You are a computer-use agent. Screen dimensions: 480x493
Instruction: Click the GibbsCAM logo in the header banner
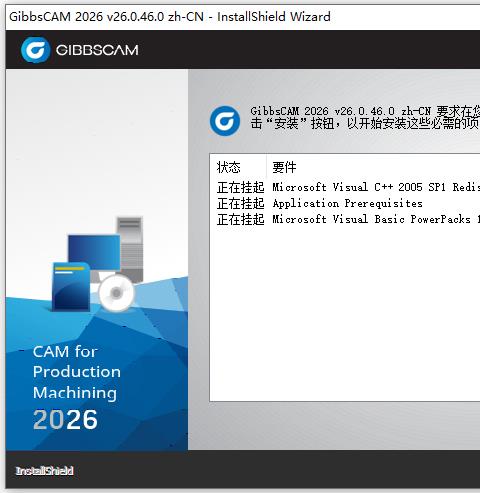click(80, 50)
